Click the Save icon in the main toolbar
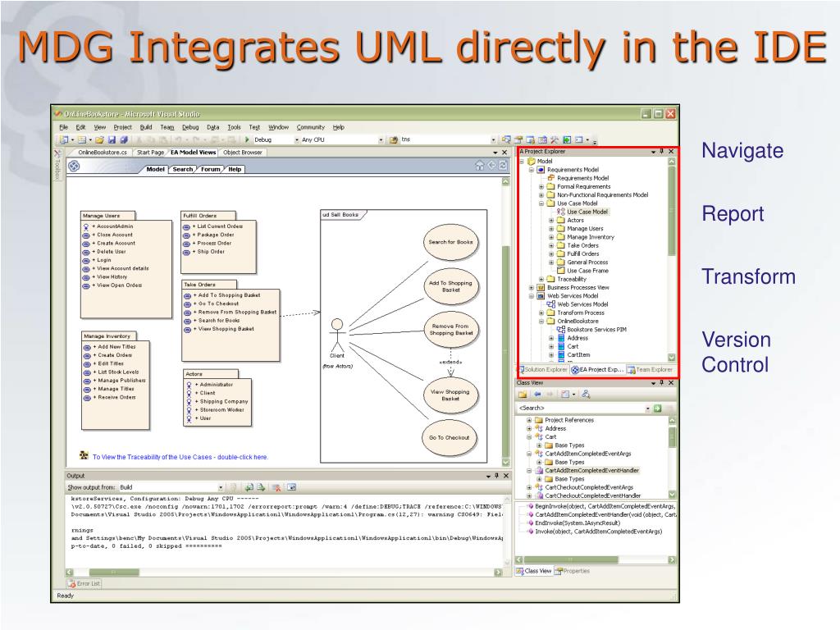The image size is (840, 630). click(x=112, y=139)
